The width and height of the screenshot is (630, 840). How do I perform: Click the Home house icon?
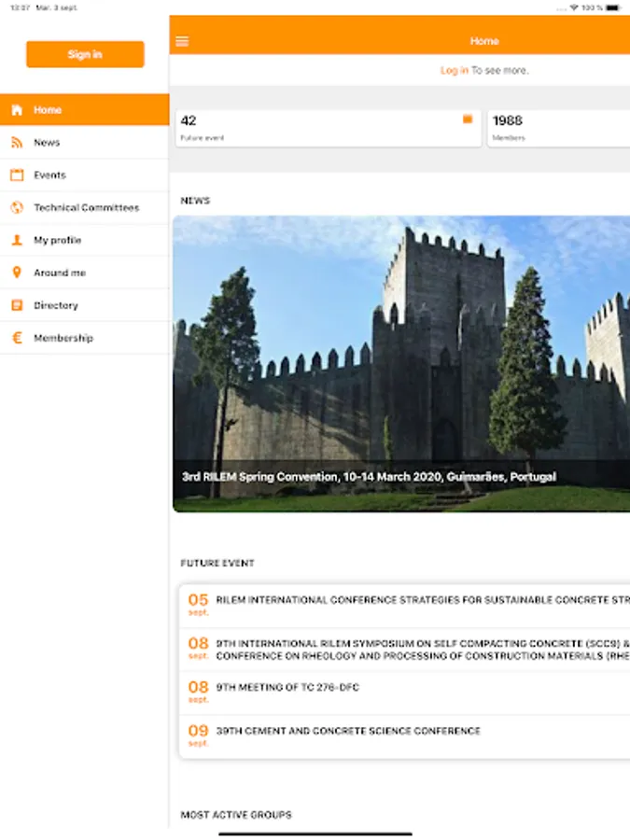click(17, 110)
